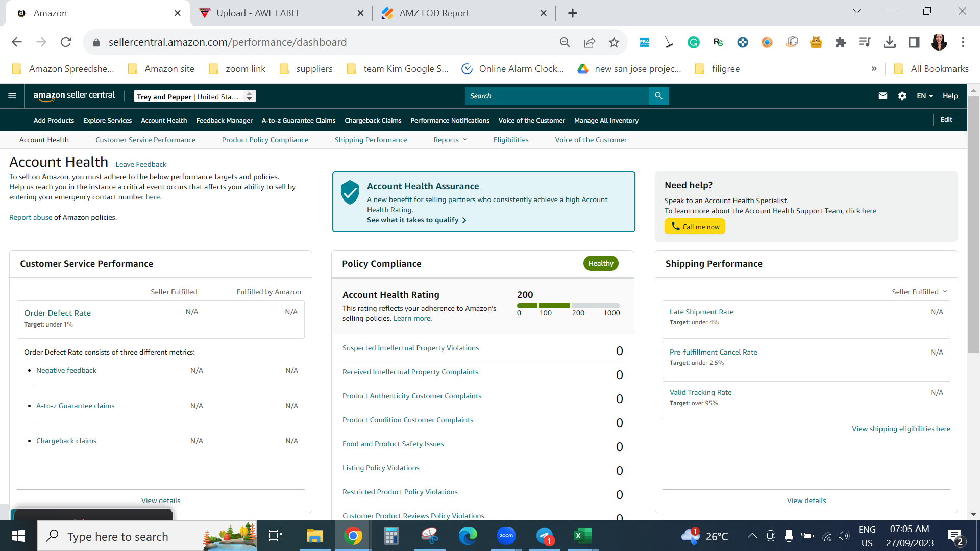Click the search magnifier button
This screenshot has width=980, height=551.
click(658, 96)
